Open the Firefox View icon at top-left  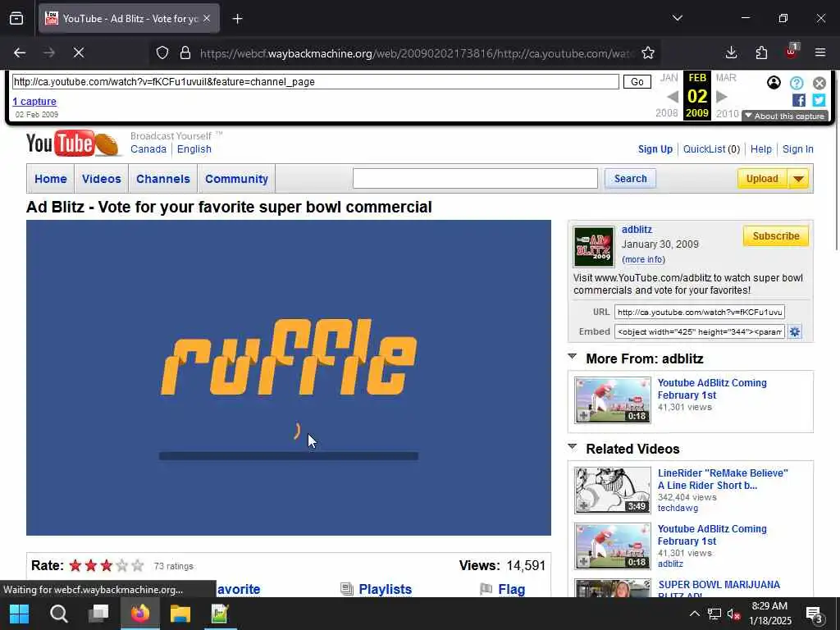16,19
